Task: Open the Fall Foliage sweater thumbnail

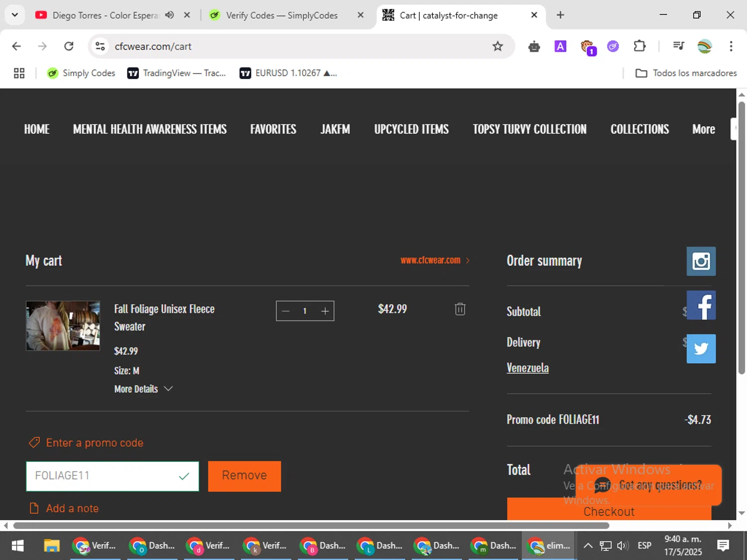Action: 63,326
